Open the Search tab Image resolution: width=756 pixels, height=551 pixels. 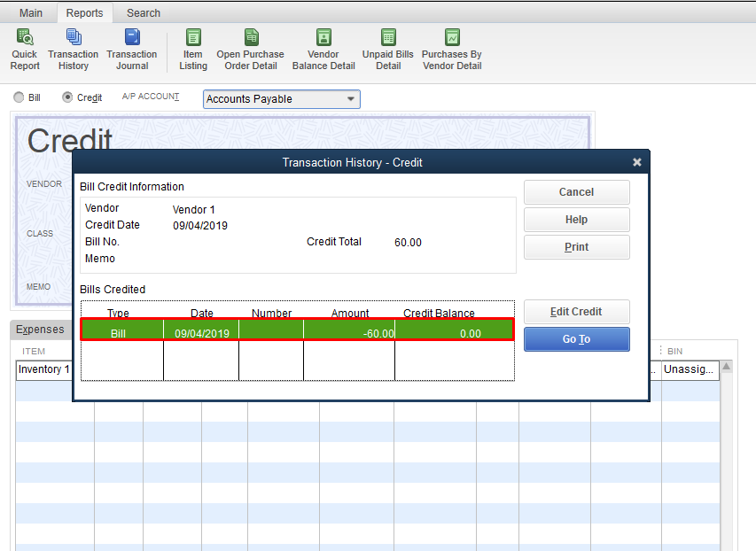pyautogui.click(x=143, y=12)
